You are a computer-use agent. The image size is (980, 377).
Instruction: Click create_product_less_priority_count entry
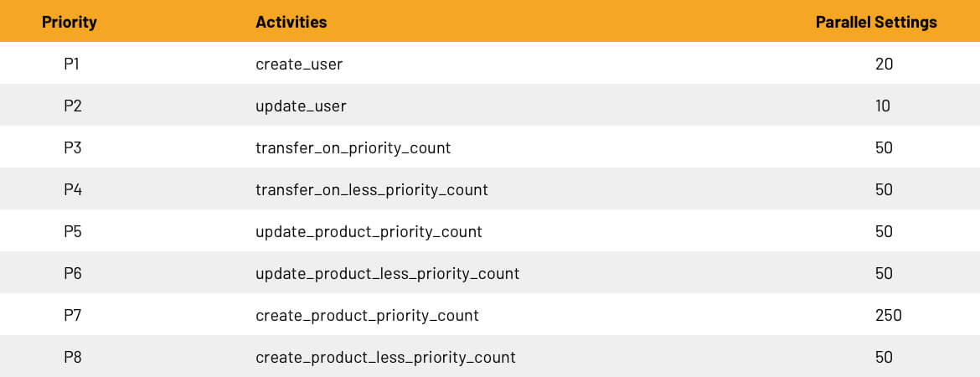385,358
